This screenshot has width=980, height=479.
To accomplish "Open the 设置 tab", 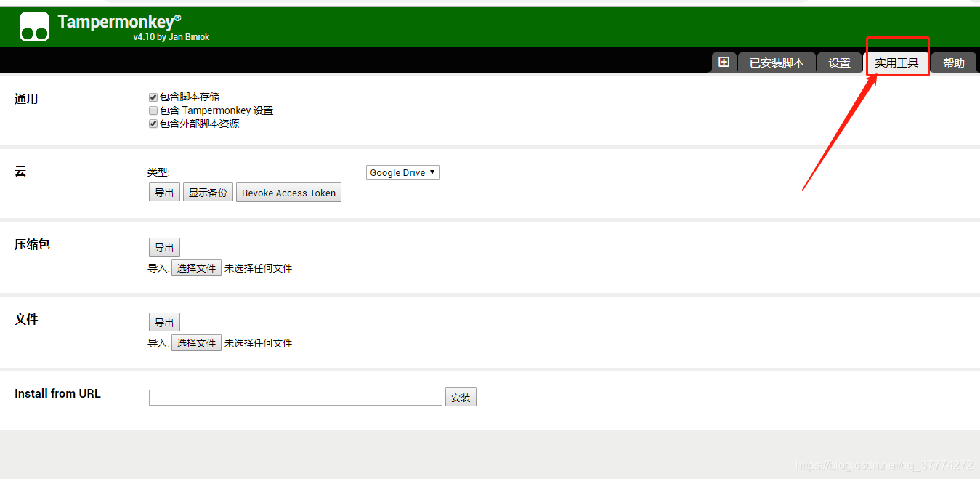I will pyautogui.click(x=839, y=63).
